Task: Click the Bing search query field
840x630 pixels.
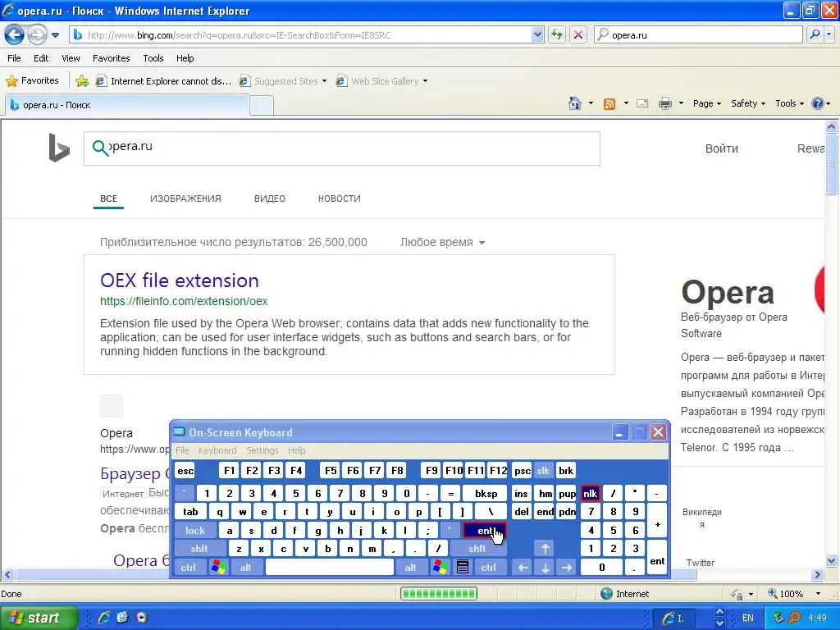Action: pos(342,148)
